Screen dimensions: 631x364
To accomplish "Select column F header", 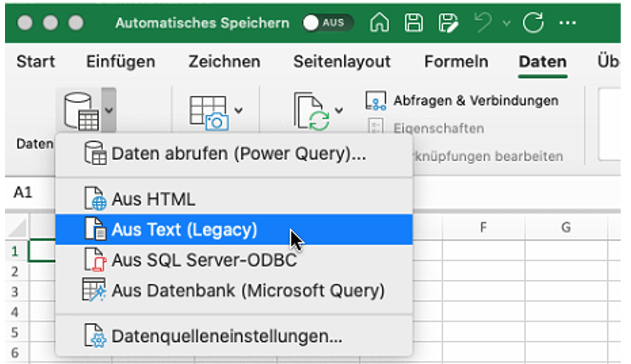I will (483, 227).
